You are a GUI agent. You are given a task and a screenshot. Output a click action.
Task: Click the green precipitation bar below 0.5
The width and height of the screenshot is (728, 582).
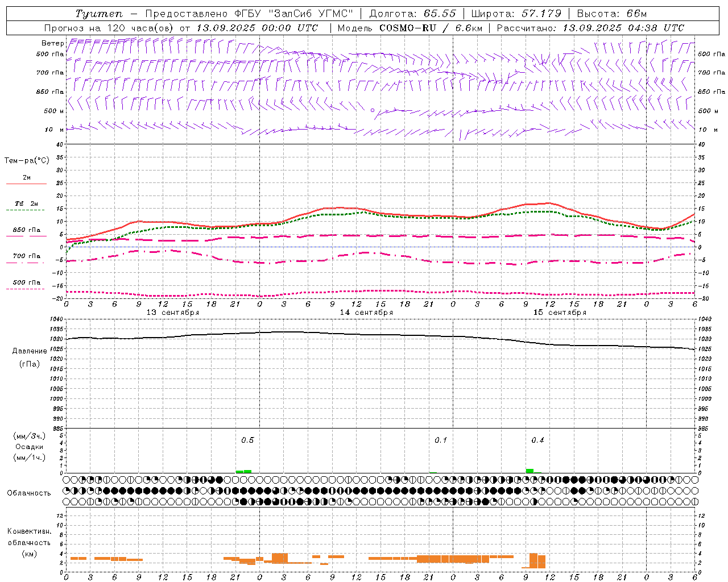(243, 471)
